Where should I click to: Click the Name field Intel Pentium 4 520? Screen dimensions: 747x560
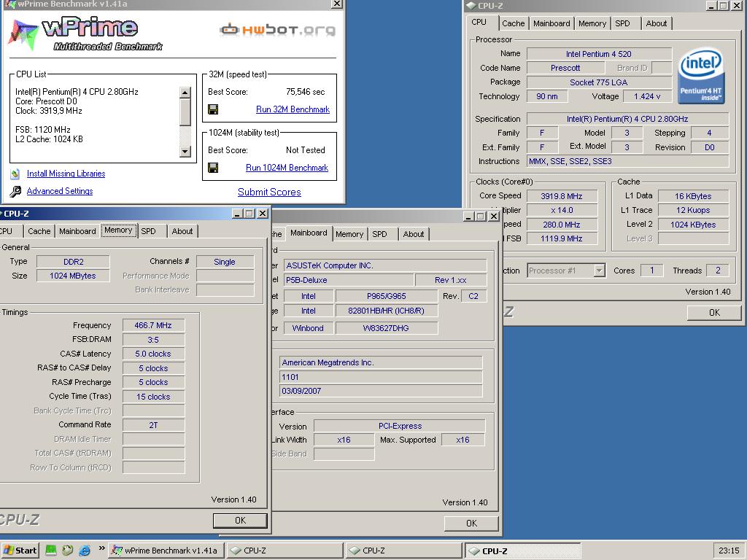(599, 54)
